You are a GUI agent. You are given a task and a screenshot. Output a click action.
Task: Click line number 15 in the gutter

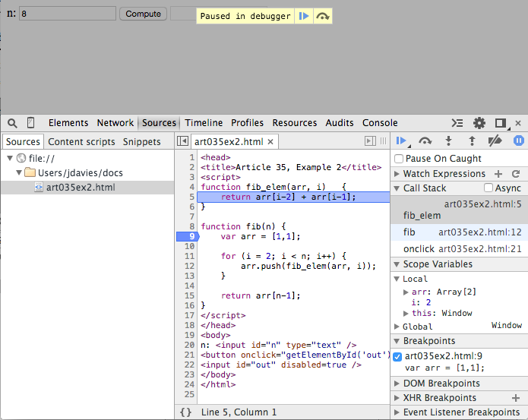(190, 295)
